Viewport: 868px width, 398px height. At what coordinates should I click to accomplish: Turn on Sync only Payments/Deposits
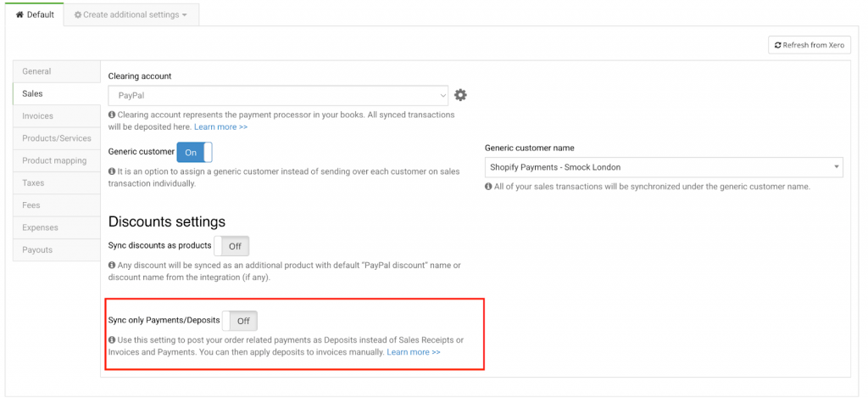pos(240,321)
